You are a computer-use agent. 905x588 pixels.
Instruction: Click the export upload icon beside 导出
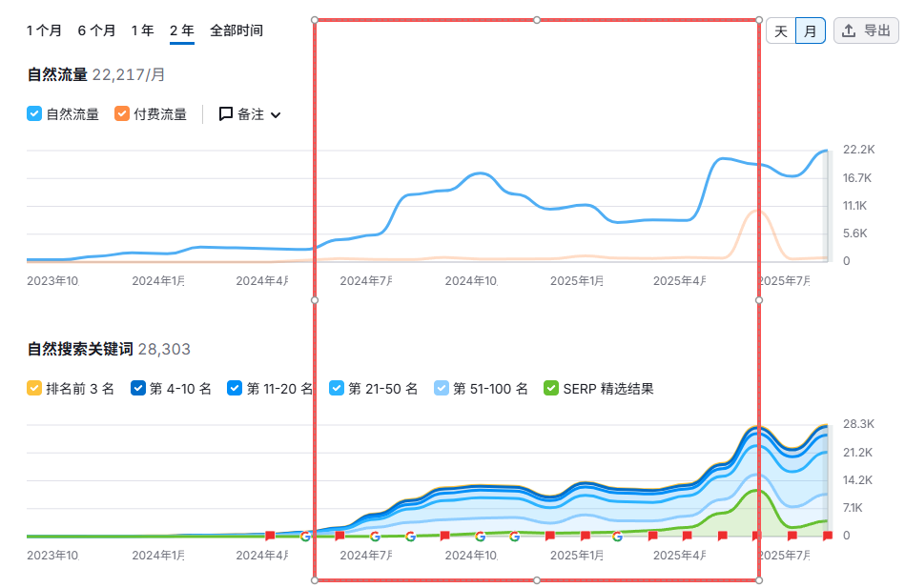coord(849,30)
